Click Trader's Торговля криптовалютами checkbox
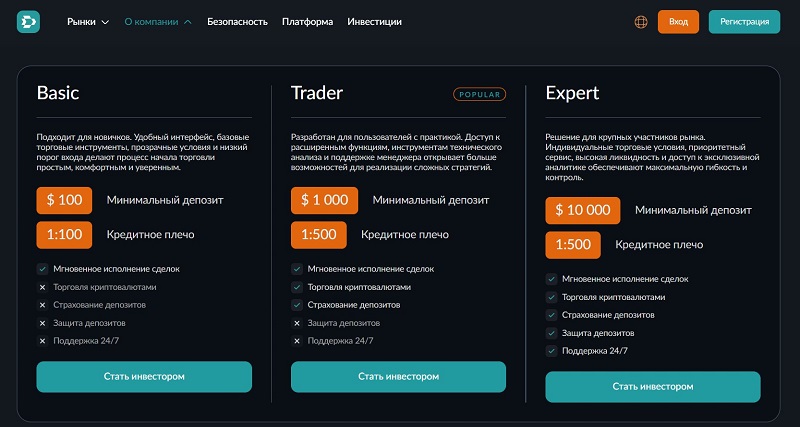800x427 pixels. 297,287
